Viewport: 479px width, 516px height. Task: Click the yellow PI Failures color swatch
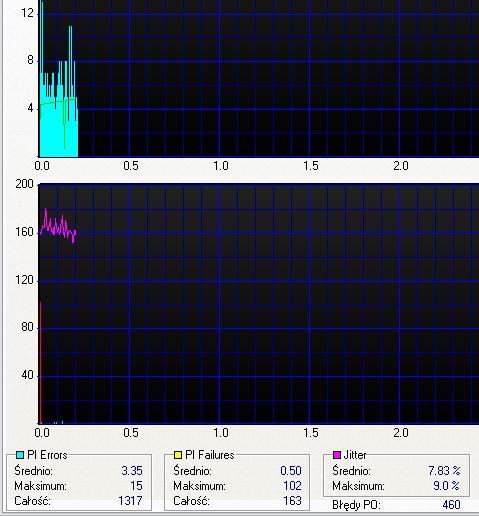(x=178, y=455)
